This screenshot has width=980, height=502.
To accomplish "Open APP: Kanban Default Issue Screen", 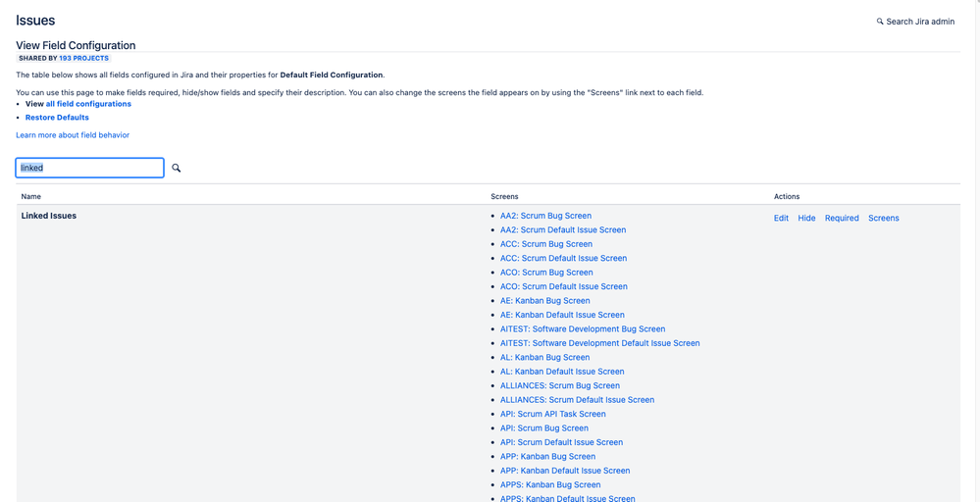I will click(565, 471).
